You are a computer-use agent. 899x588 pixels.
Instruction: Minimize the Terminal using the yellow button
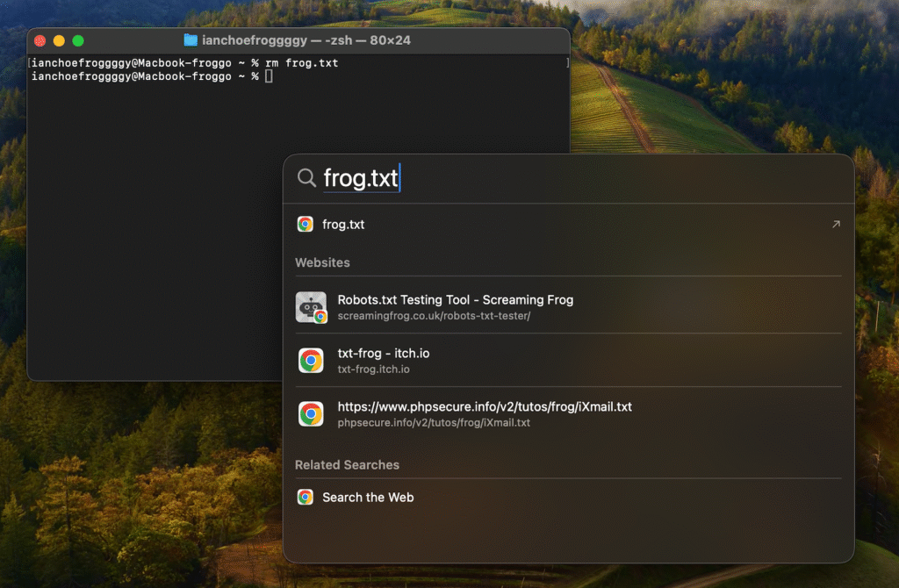pos(59,40)
